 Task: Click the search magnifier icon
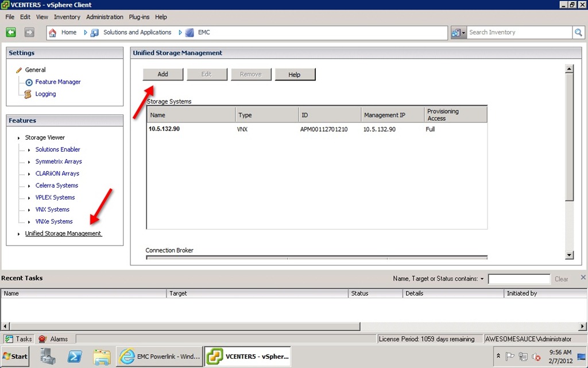tap(578, 33)
